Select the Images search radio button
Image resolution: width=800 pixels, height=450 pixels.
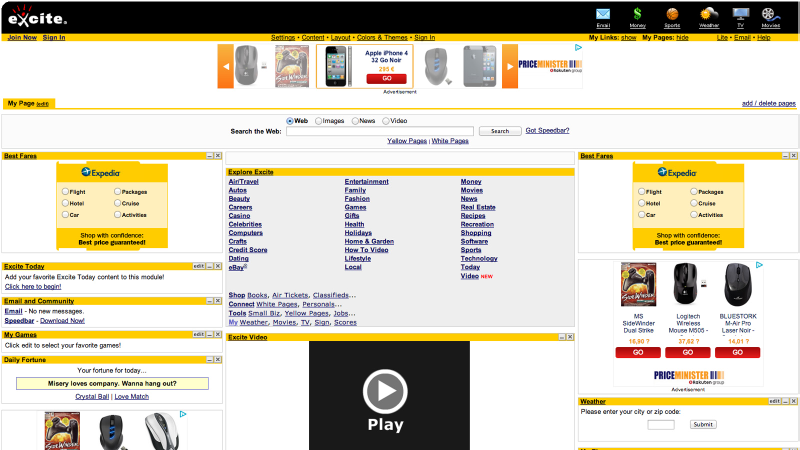point(318,121)
